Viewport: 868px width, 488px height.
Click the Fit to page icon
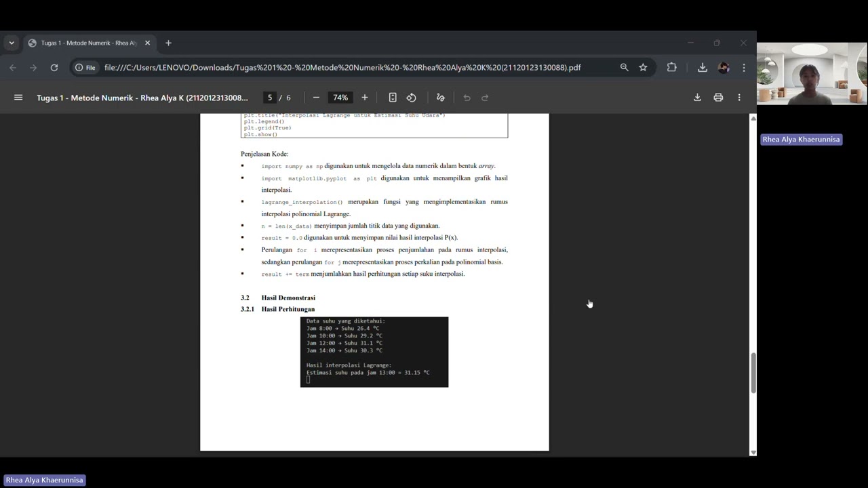tap(393, 98)
